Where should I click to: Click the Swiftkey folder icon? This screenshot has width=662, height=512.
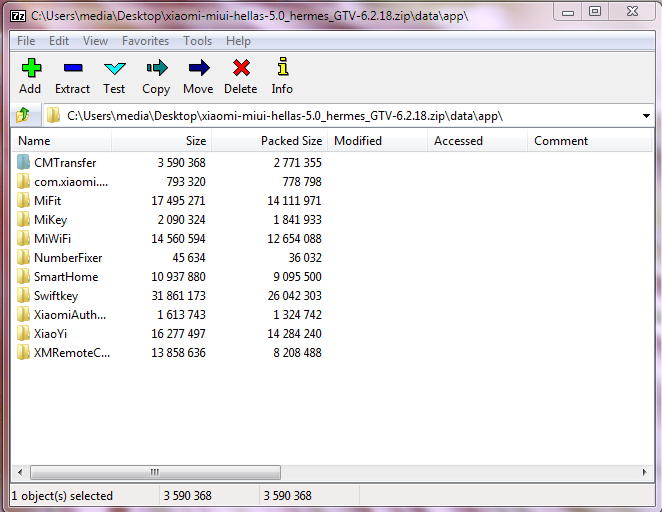pos(24,295)
